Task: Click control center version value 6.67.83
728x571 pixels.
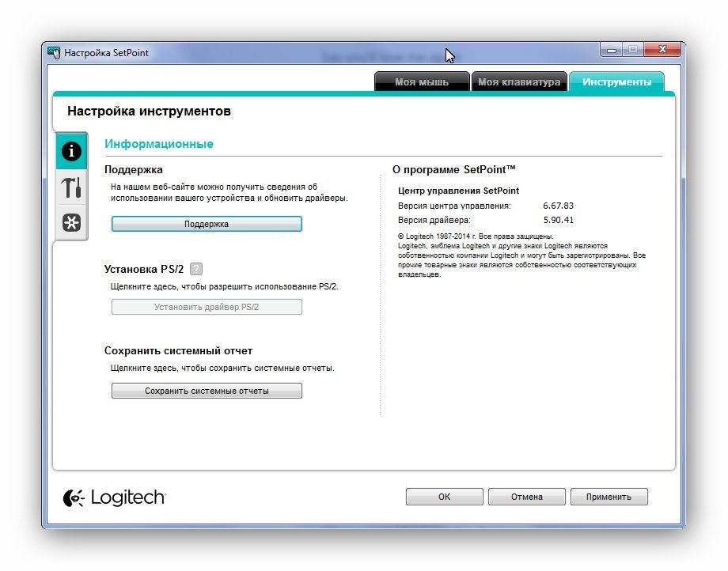Action: tap(558, 206)
